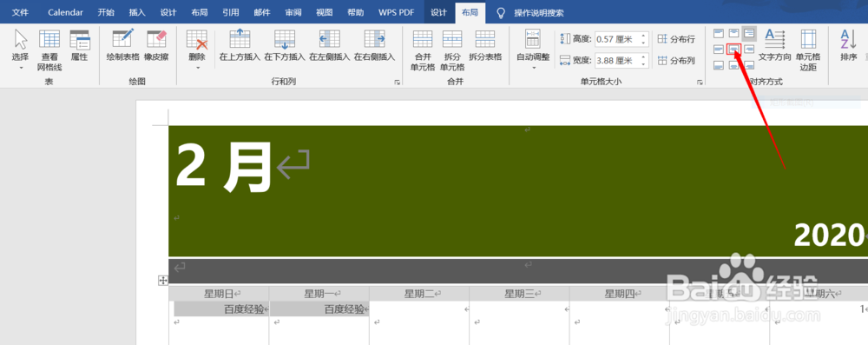Select align center left icon

pos(718,50)
